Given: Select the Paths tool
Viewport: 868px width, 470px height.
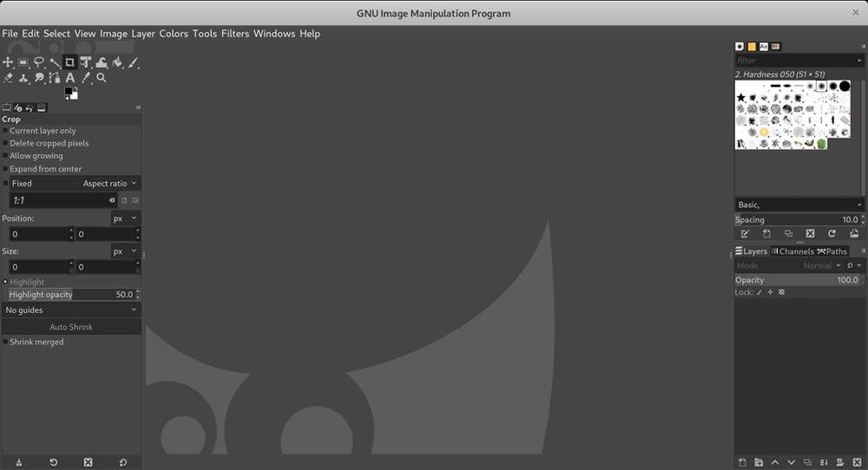Looking at the screenshot, I should click(54, 78).
